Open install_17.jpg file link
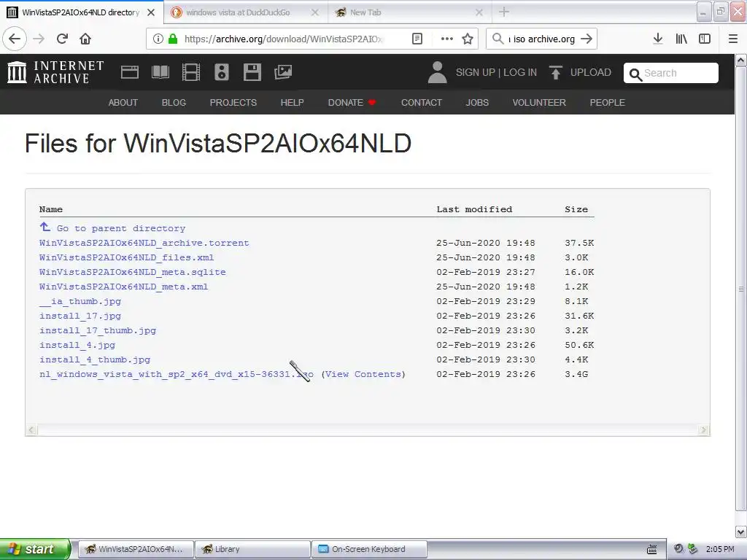Viewport: 747px width, 560px height. click(x=80, y=316)
